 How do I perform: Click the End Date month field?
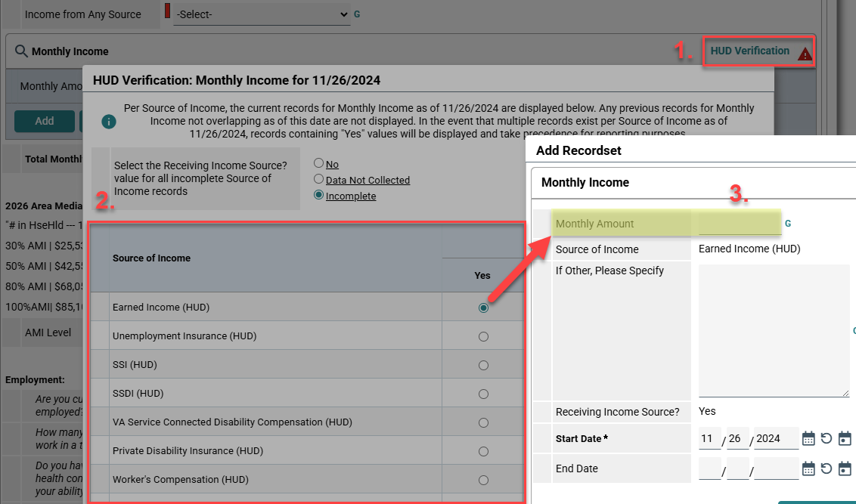coord(710,468)
